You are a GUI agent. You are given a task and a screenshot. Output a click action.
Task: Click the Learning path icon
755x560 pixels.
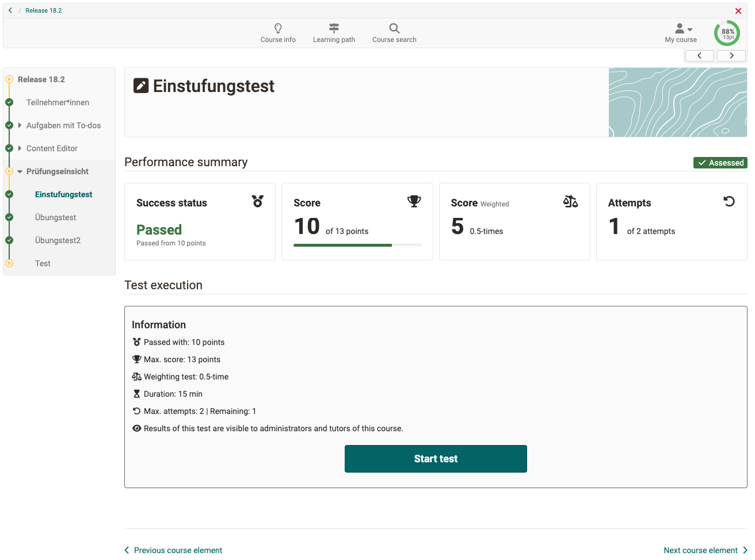(x=334, y=27)
